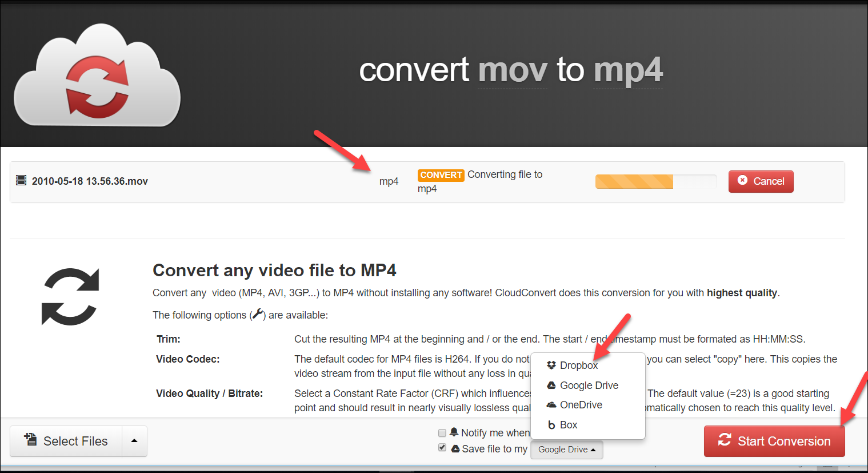The image size is (868, 473).
Task: Enable the Notify me when finished checkbox
Action: (x=442, y=433)
